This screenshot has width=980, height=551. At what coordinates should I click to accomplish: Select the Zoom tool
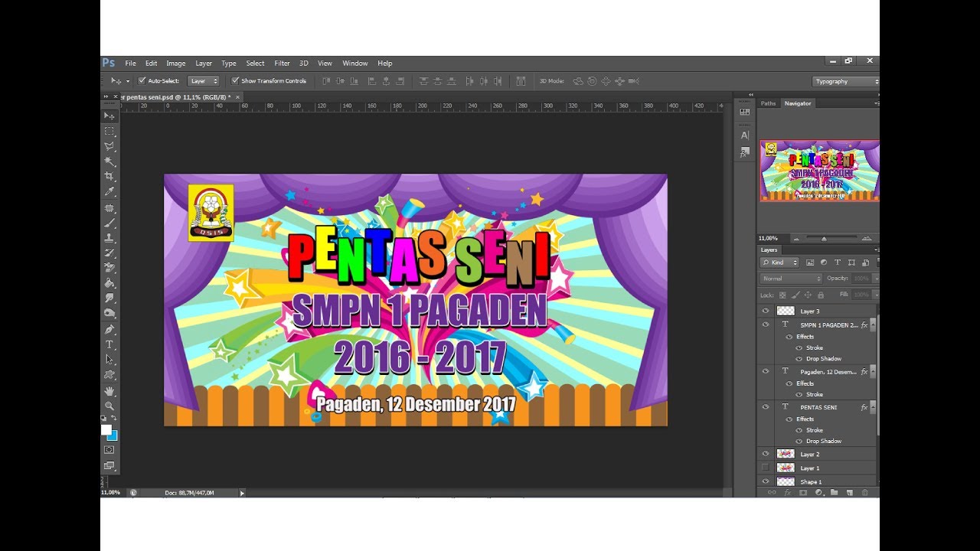pos(109,406)
